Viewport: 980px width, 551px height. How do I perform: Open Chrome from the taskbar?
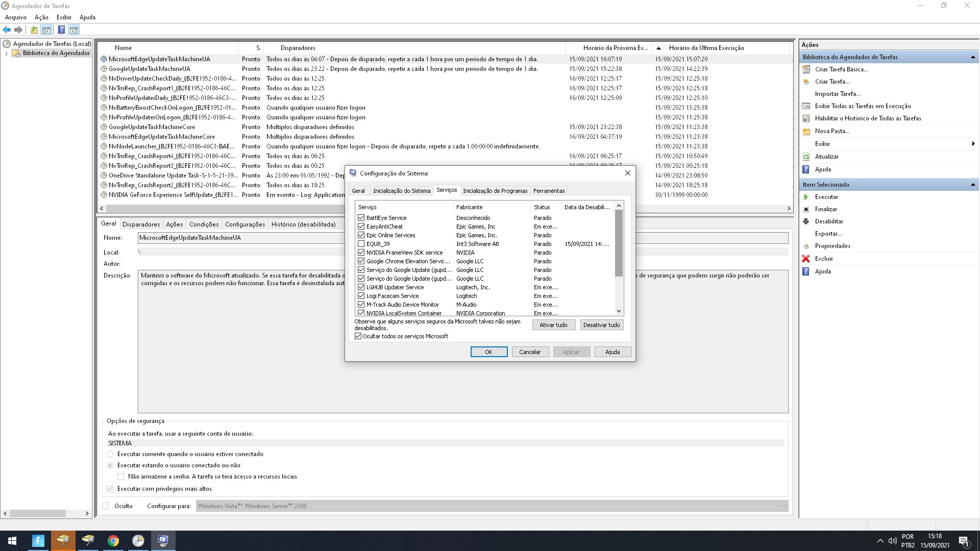coord(113,541)
